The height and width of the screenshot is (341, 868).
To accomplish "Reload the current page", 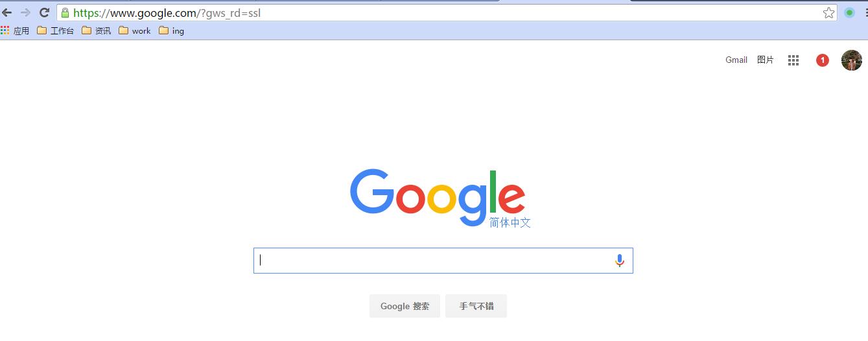I will coord(44,12).
